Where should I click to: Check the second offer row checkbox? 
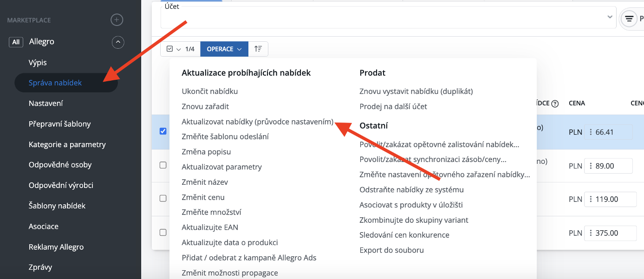[x=163, y=165]
